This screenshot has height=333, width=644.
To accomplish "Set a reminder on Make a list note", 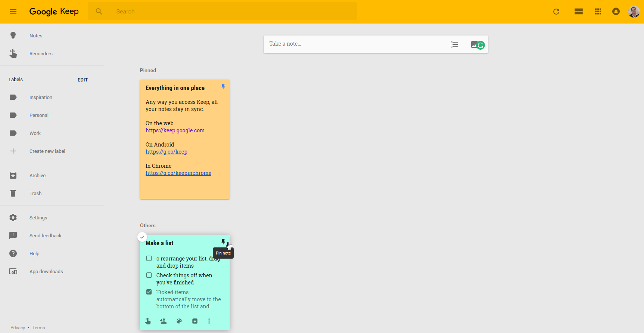I will pos(148,321).
